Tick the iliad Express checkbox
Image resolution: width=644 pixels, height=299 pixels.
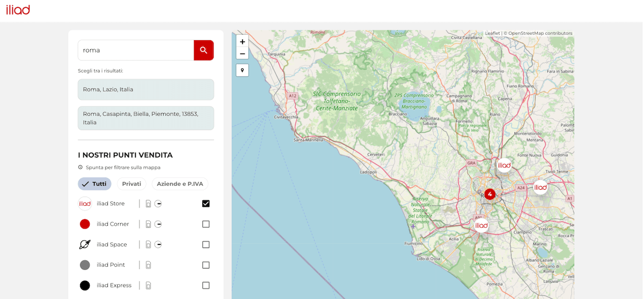[206, 285]
